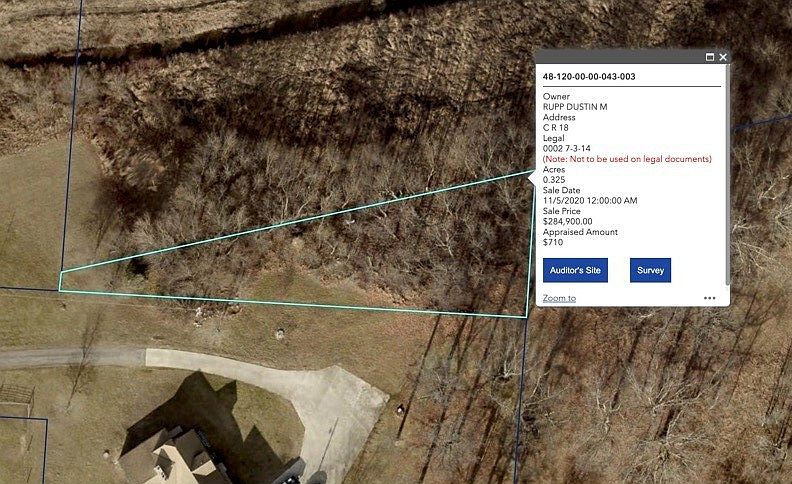This screenshot has width=792, height=484.
Task: Select parcel number 48-120-00-00-043-003 title
Action: tap(589, 77)
